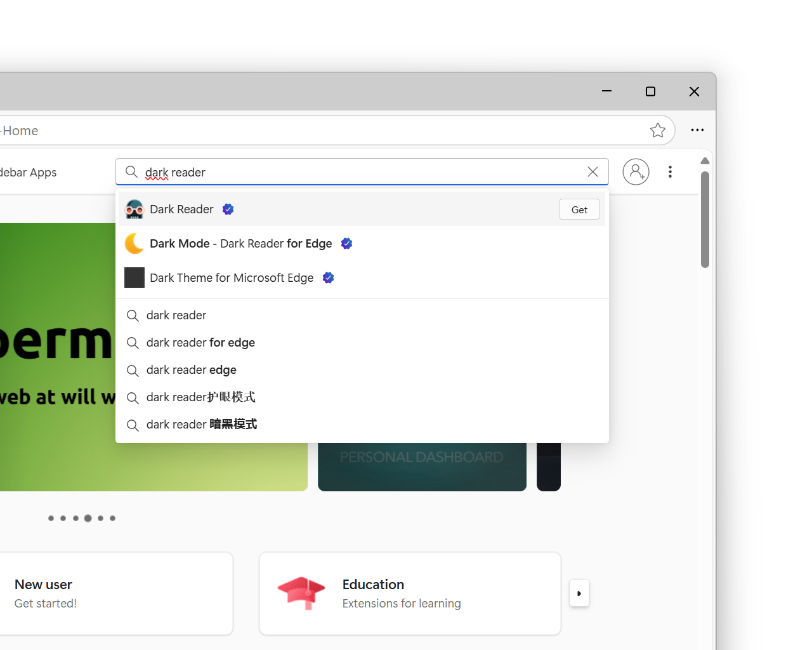Viewport: 812px width, 650px height.
Task: Open the green promotional banner
Action: [x=154, y=357]
